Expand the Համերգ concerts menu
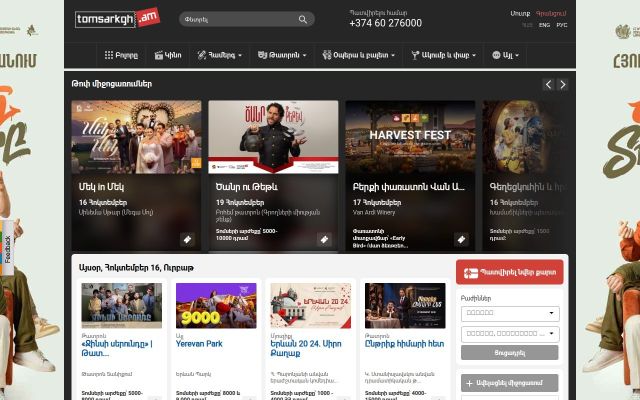The image size is (640, 400). coord(220,55)
